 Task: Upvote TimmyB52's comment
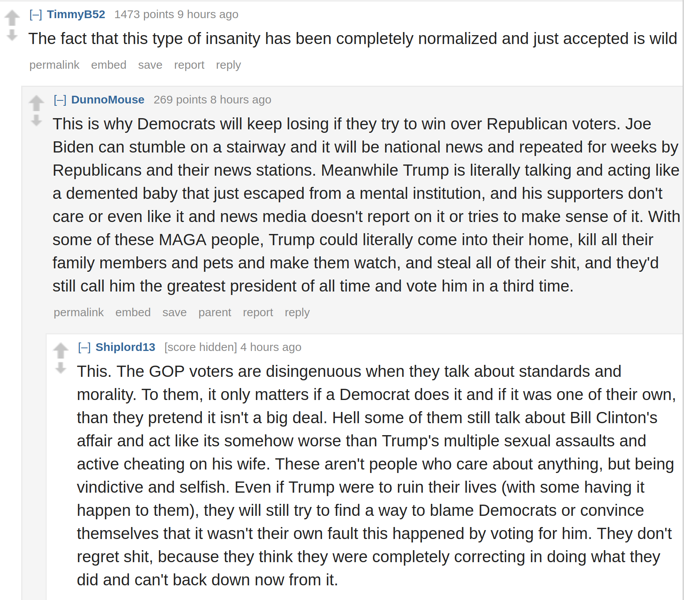[12, 18]
